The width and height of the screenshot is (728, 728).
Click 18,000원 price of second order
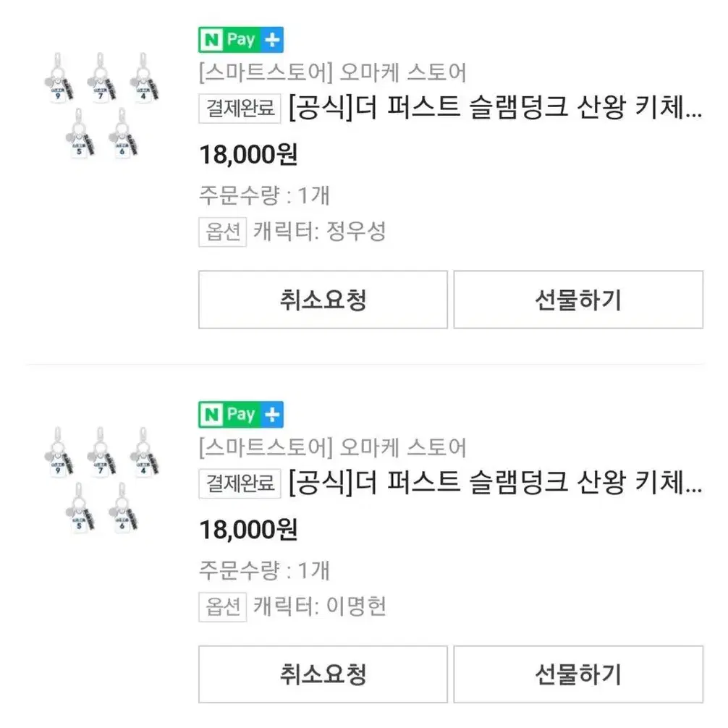(x=248, y=529)
